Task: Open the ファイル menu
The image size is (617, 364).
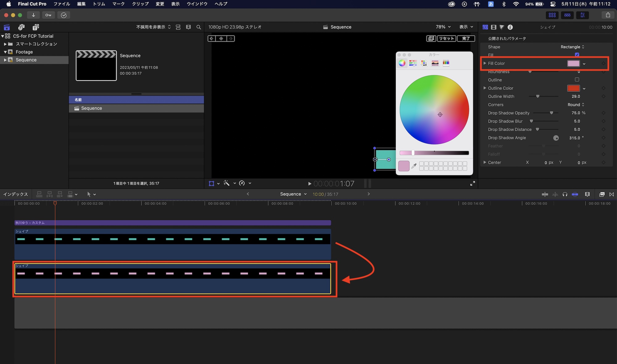Action: pyautogui.click(x=62, y=4)
